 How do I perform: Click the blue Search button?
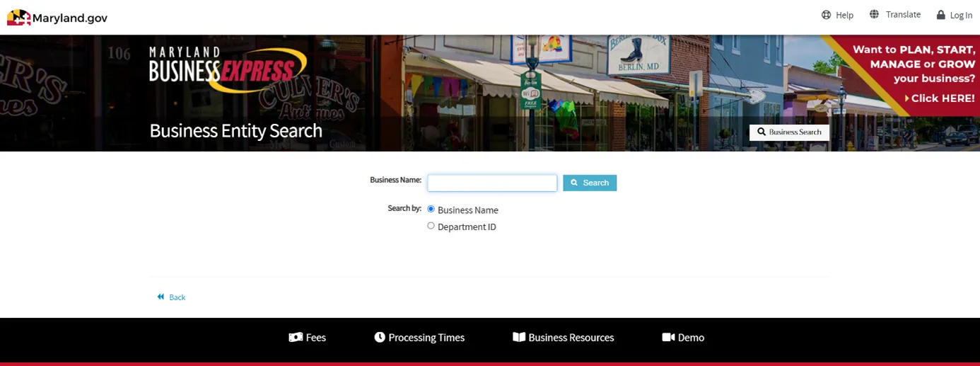click(x=590, y=183)
